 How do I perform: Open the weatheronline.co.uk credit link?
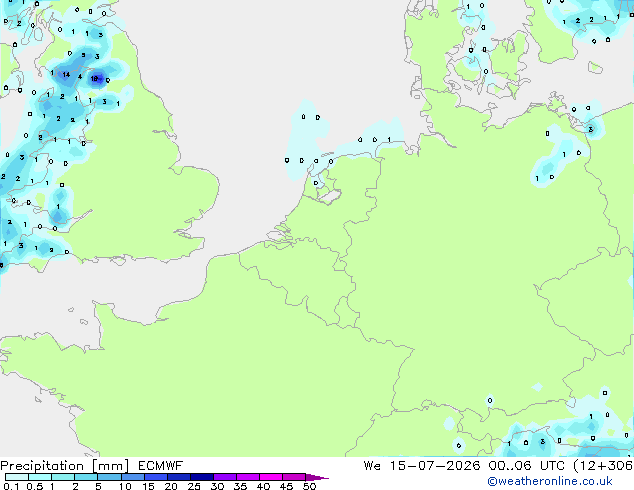click(x=550, y=481)
